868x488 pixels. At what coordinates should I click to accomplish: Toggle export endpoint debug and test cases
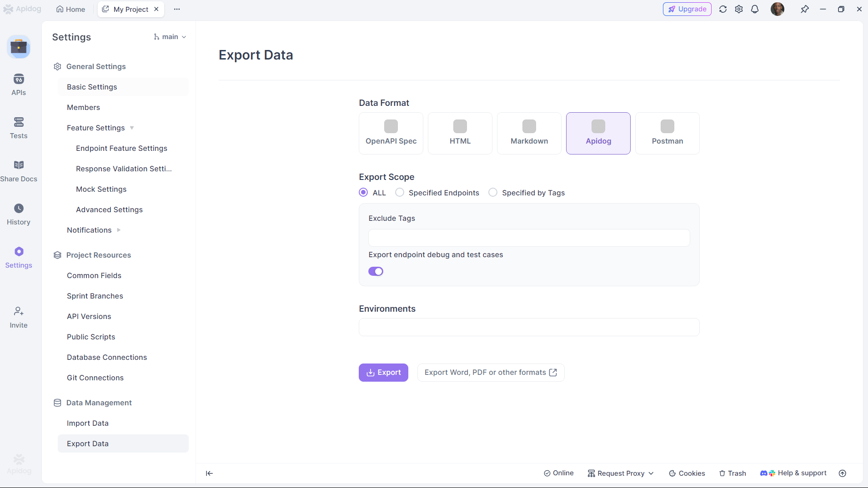376,271
